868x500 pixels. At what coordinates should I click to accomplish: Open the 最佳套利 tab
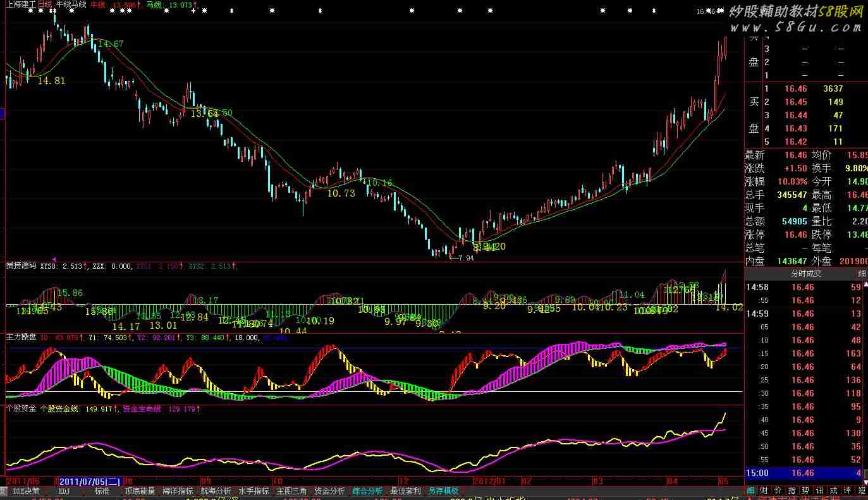coord(405,491)
